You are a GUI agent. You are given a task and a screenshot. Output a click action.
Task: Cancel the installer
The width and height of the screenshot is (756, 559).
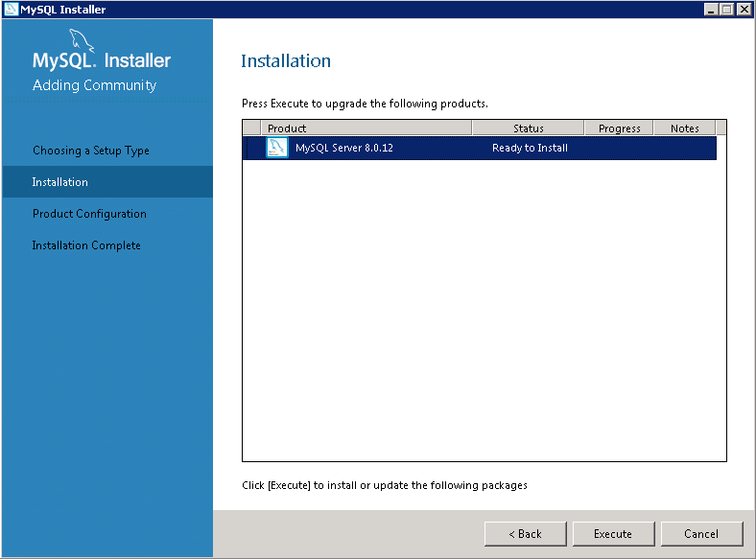[701, 534]
